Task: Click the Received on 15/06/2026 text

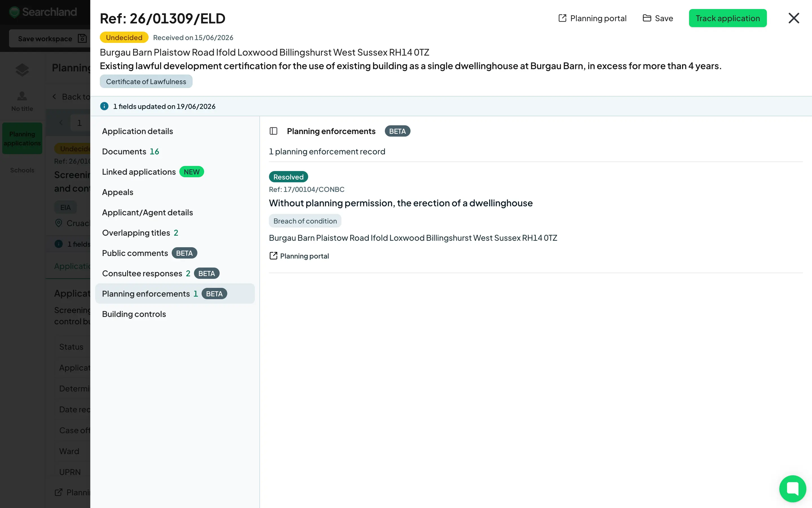Action: (x=193, y=37)
